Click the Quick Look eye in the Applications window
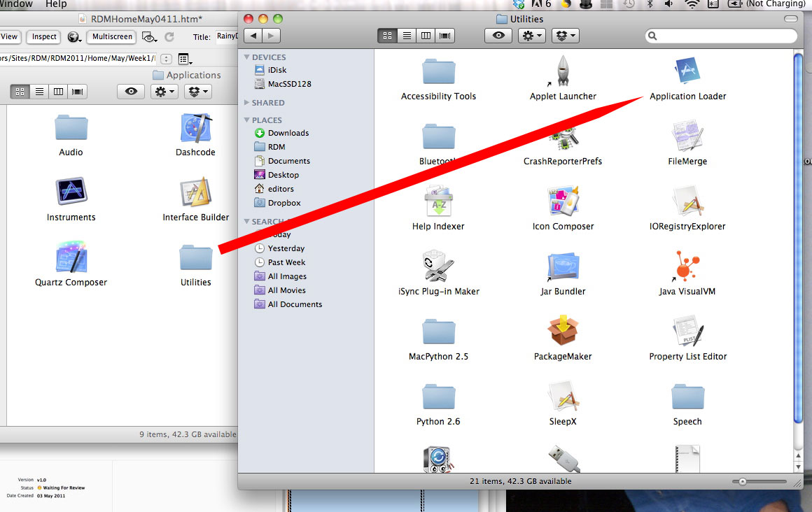 130,92
